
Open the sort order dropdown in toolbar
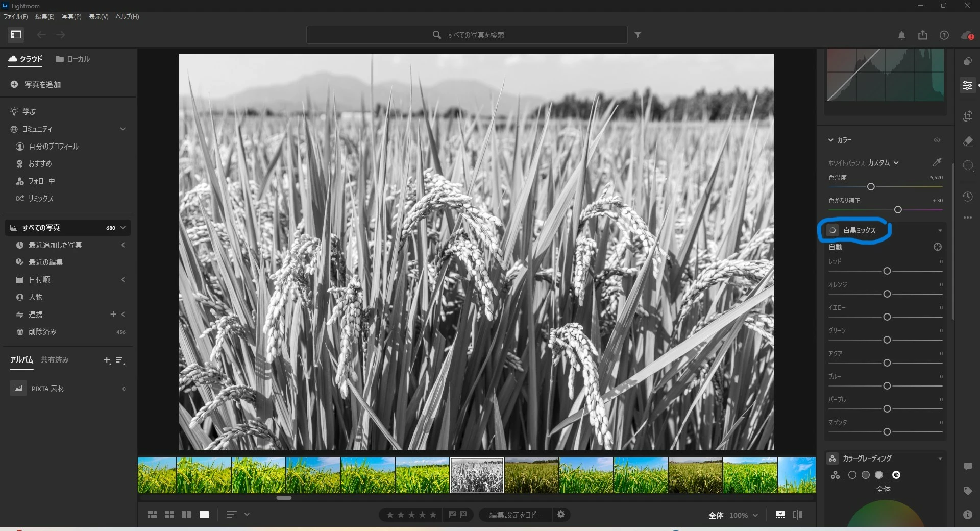coord(247,514)
